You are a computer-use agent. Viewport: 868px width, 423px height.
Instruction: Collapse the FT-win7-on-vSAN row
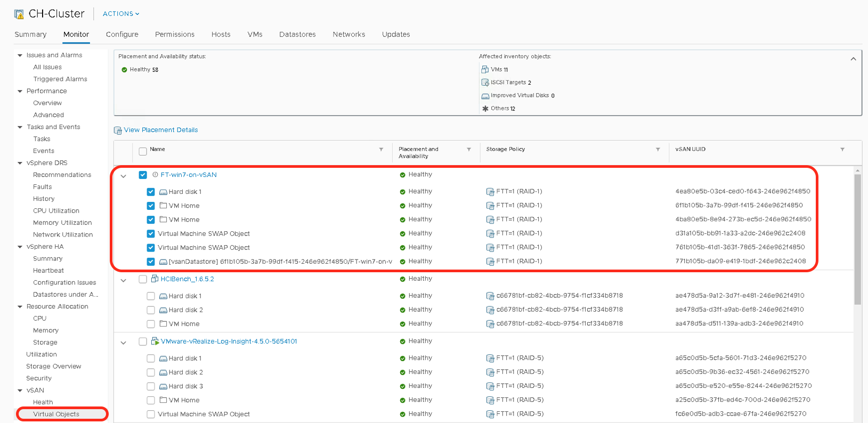point(124,176)
